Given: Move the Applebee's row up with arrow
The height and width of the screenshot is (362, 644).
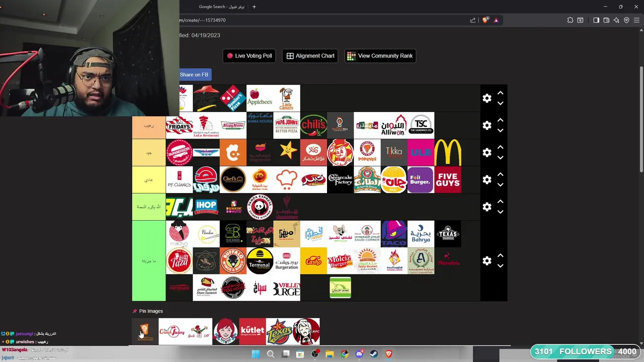Looking at the screenshot, I should tap(500, 94).
